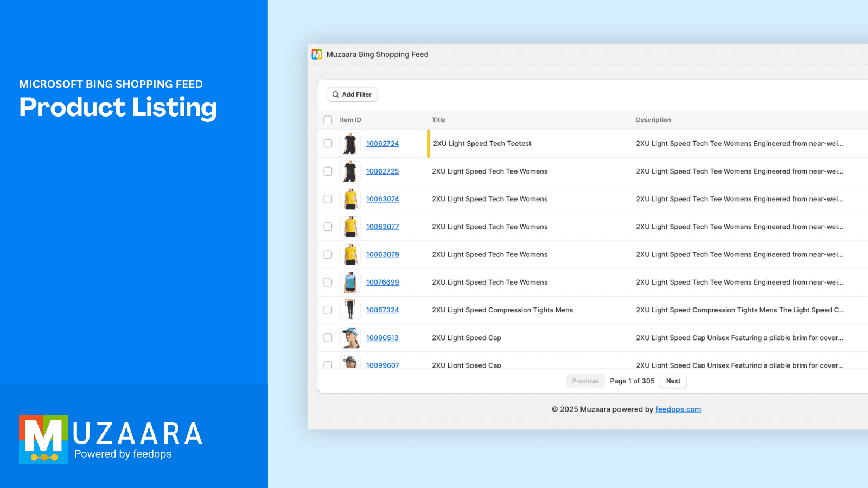
Task: Sort by the Title column header
Action: [438, 120]
